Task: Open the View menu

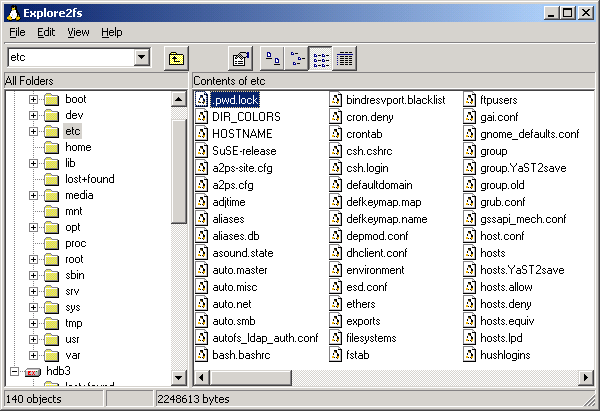Action: 78,33
